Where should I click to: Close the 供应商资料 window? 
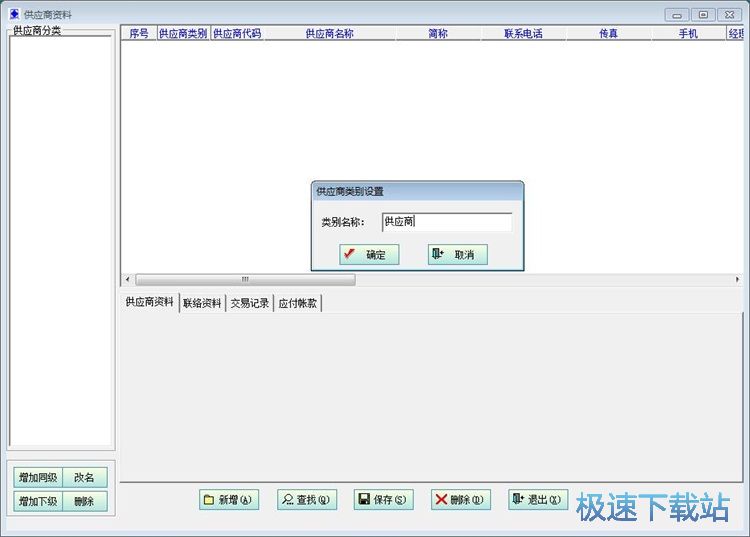click(x=729, y=15)
